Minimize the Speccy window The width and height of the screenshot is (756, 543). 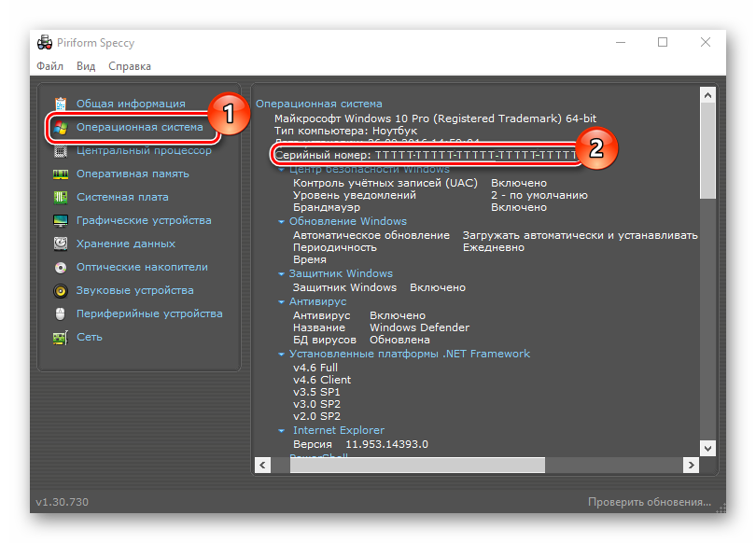click(621, 42)
